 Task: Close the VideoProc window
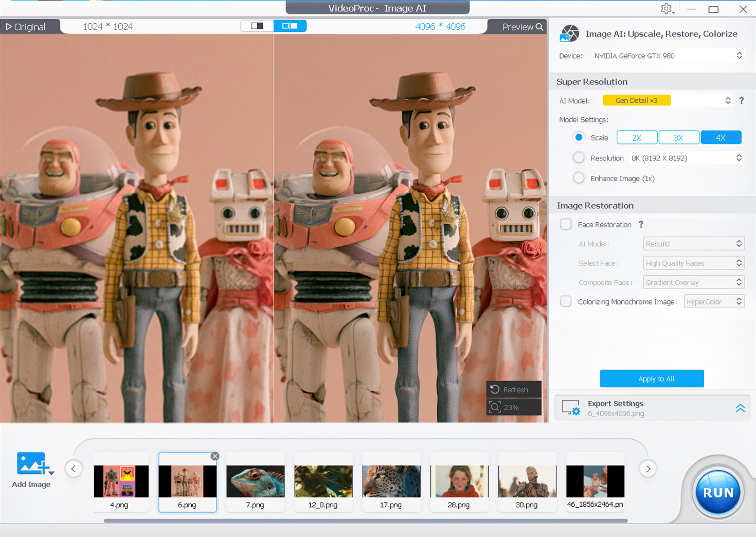tap(743, 9)
